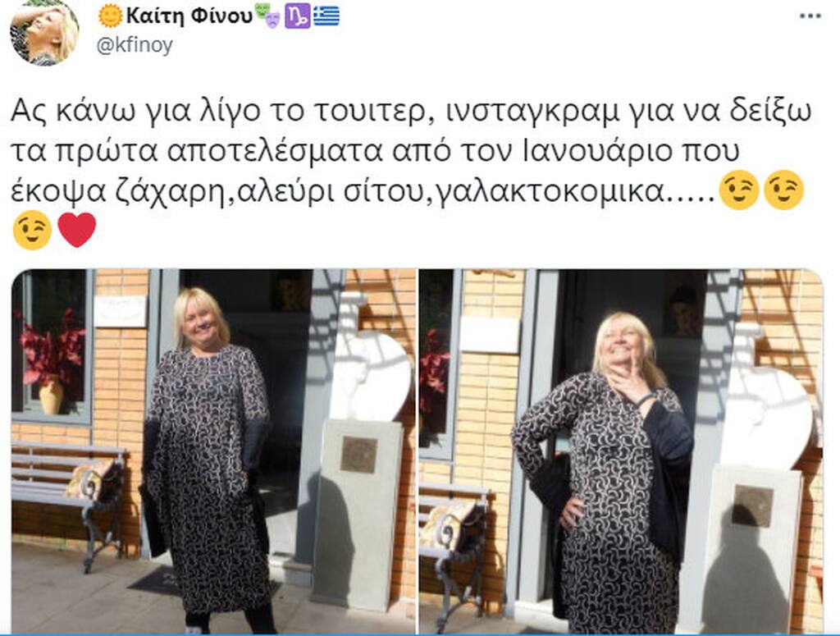Screen dimensions: 840x636
Task: Click the winking emoji at end of third line
Action: tap(783, 190)
